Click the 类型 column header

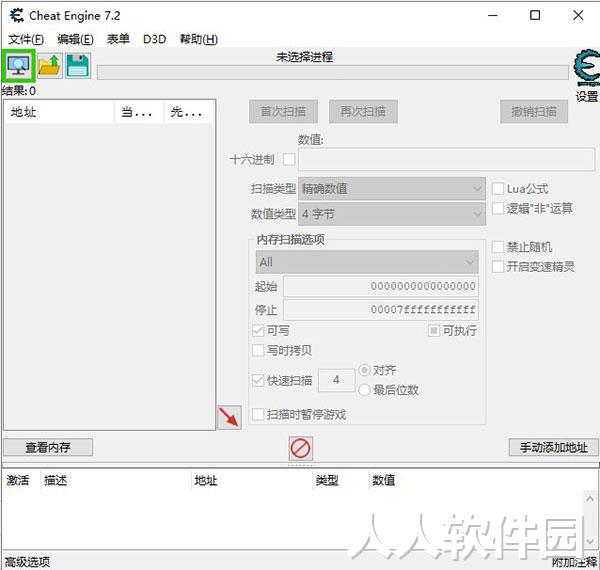(327, 480)
